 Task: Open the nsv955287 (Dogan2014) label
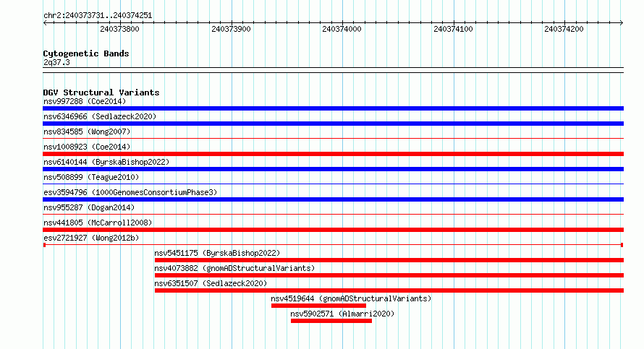(89, 207)
